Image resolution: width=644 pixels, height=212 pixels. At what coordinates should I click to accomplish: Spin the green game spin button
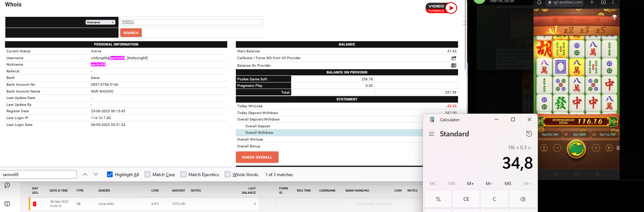576,149
